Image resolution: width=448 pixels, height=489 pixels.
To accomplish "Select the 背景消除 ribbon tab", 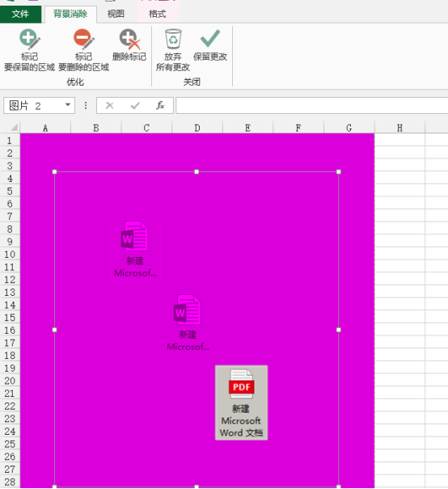I will tap(70, 14).
